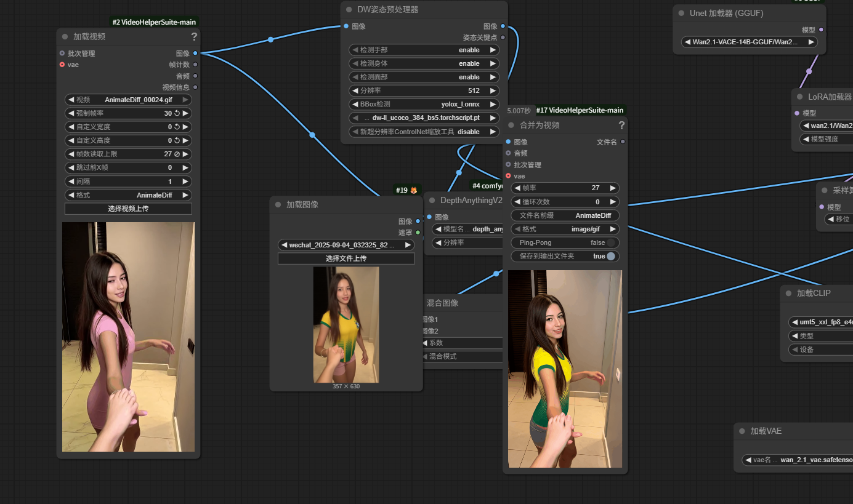Switch the 检测身体 enable option

pyautogui.click(x=424, y=63)
